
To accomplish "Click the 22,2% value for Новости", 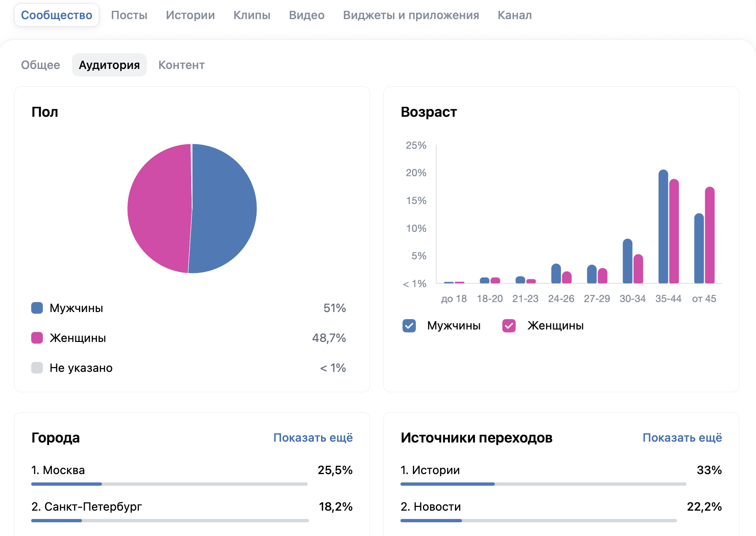I will 704,506.
